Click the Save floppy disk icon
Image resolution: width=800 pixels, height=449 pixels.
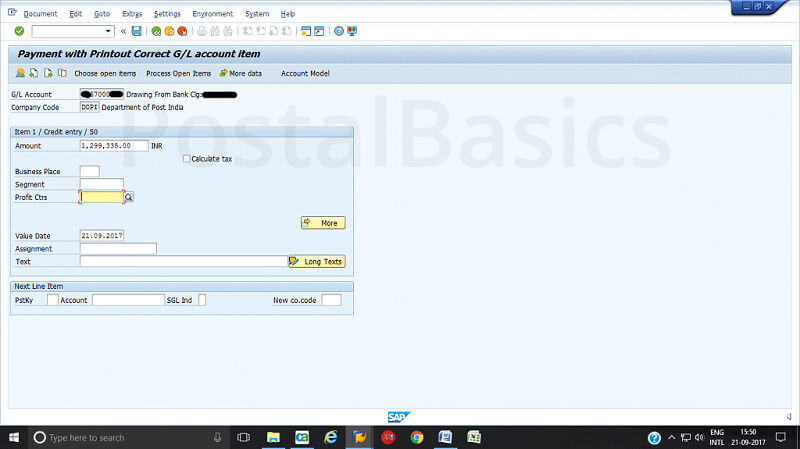point(136,31)
